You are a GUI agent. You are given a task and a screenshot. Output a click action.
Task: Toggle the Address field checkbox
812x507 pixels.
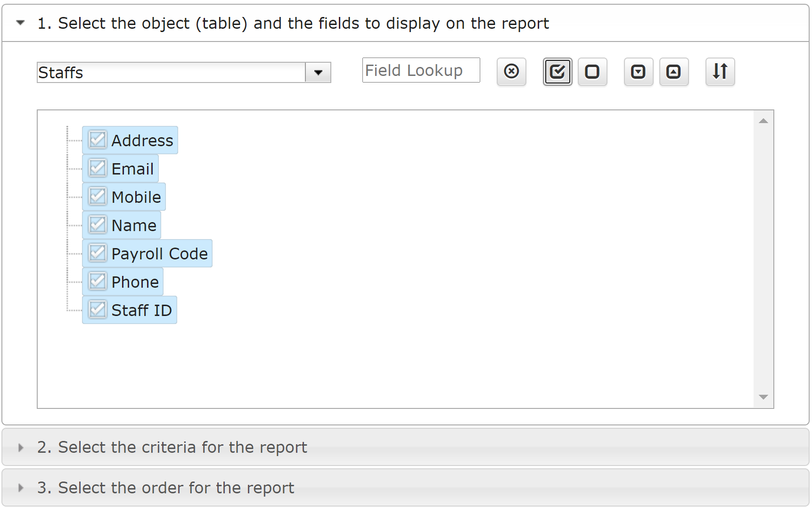point(98,140)
